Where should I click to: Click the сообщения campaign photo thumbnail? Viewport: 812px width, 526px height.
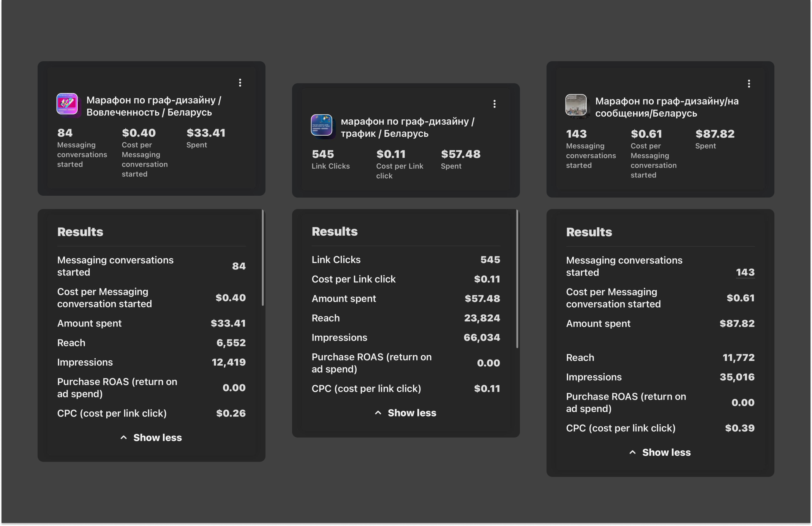pos(576,105)
